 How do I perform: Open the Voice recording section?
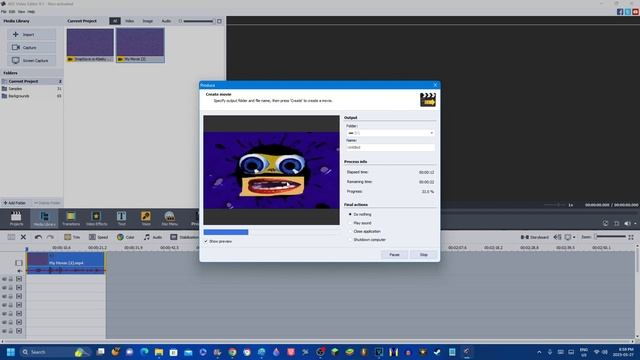coord(146,218)
